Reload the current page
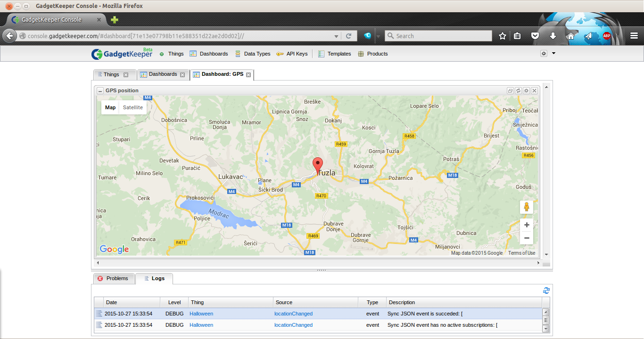This screenshot has width=644, height=339. [x=348, y=36]
